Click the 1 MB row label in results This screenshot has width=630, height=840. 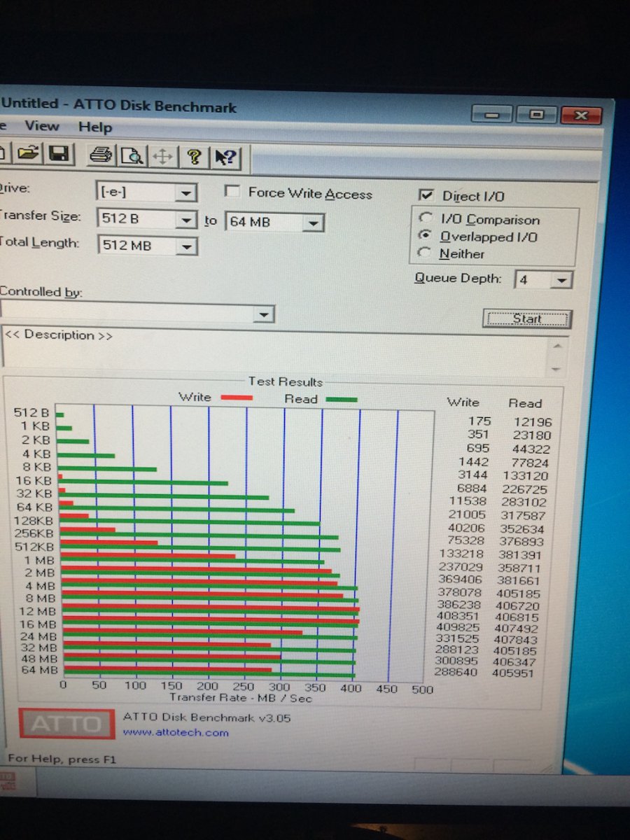point(40,560)
